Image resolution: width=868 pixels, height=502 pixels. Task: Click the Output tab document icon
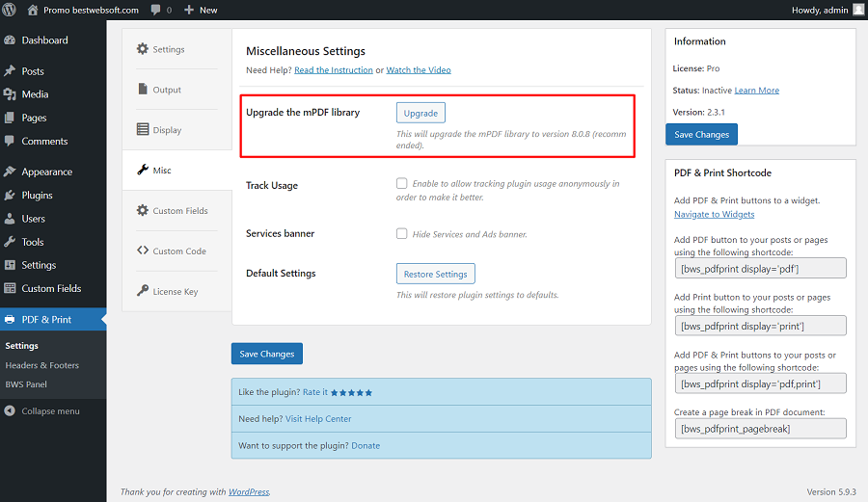[x=143, y=89]
